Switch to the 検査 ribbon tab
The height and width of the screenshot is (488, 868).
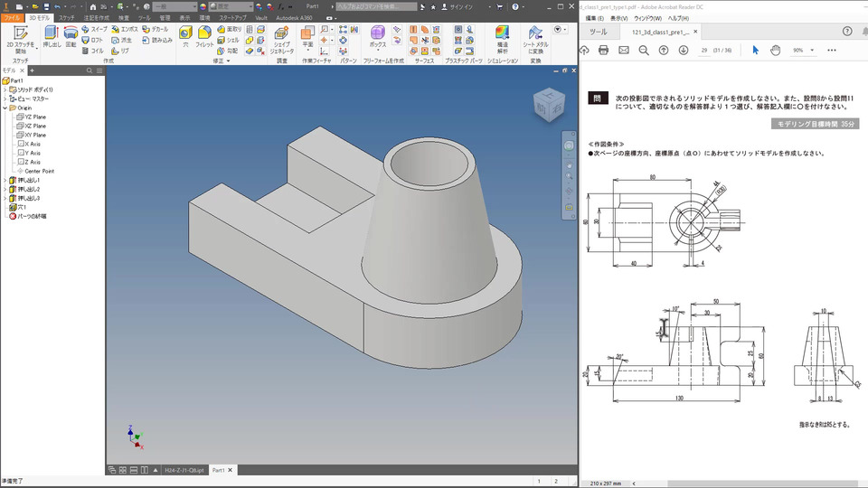click(124, 18)
